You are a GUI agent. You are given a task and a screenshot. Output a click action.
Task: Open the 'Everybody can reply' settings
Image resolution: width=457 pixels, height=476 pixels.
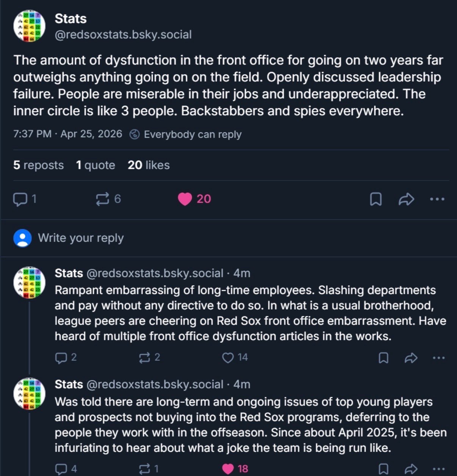click(186, 134)
